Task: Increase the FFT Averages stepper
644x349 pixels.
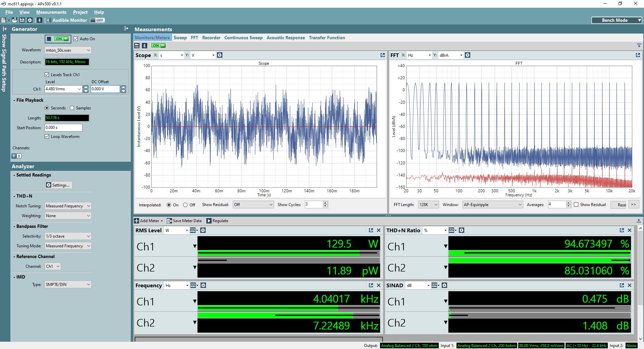Action: coord(568,203)
